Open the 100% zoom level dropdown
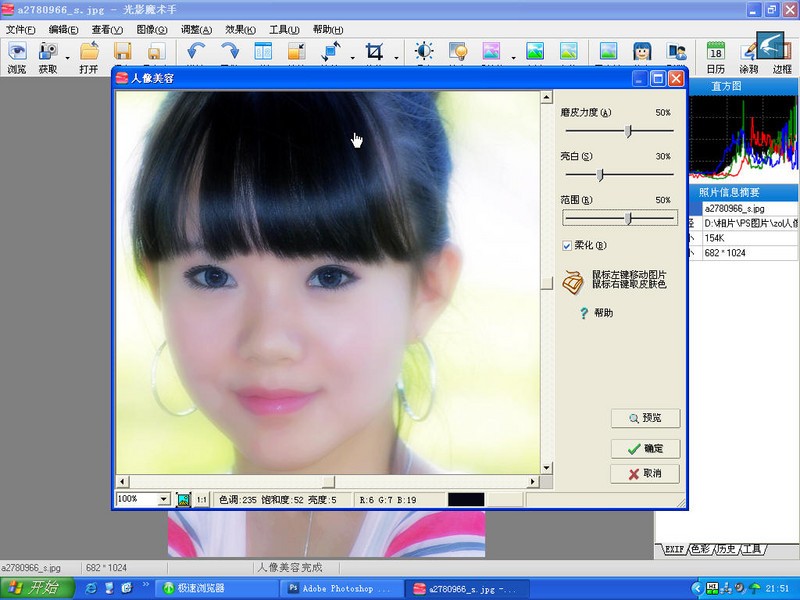 click(164, 499)
